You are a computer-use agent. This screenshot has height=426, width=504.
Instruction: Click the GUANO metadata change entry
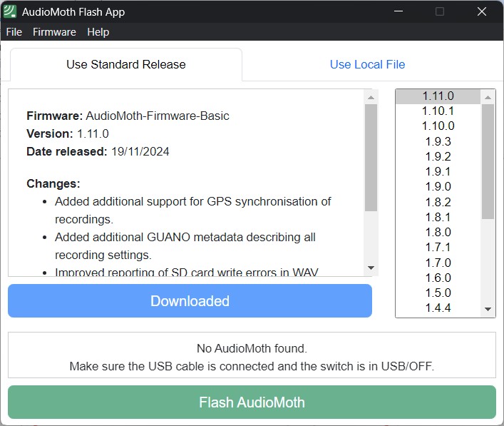click(x=185, y=245)
